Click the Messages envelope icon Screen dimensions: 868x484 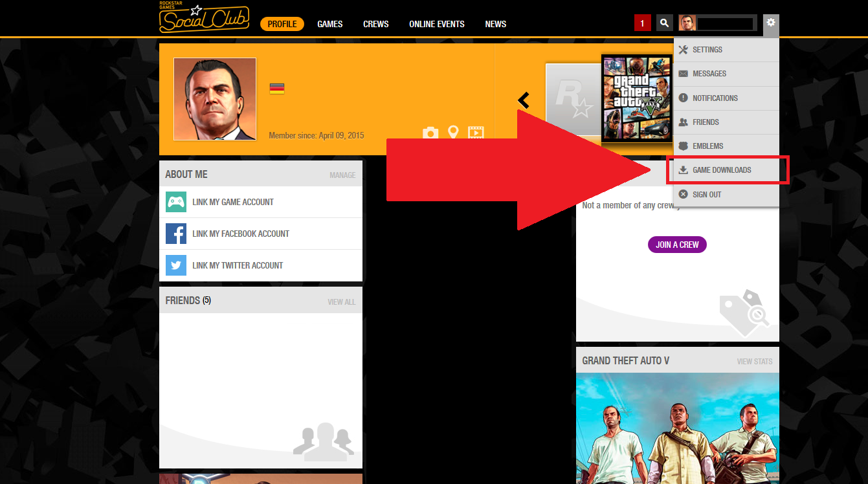(x=683, y=74)
